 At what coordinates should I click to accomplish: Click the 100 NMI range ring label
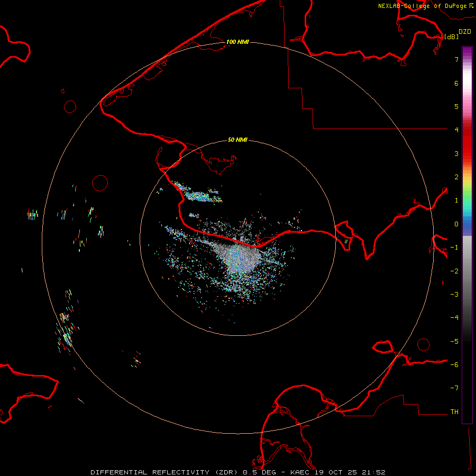click(237, 42)
